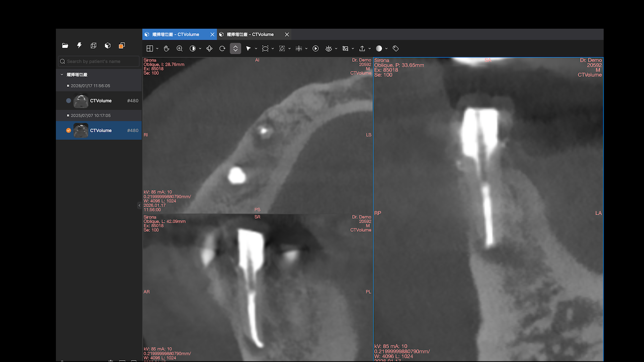Open the export share dropdown arrow
The width and height of the screenshot is (644, 362).
tap(369, 49)
